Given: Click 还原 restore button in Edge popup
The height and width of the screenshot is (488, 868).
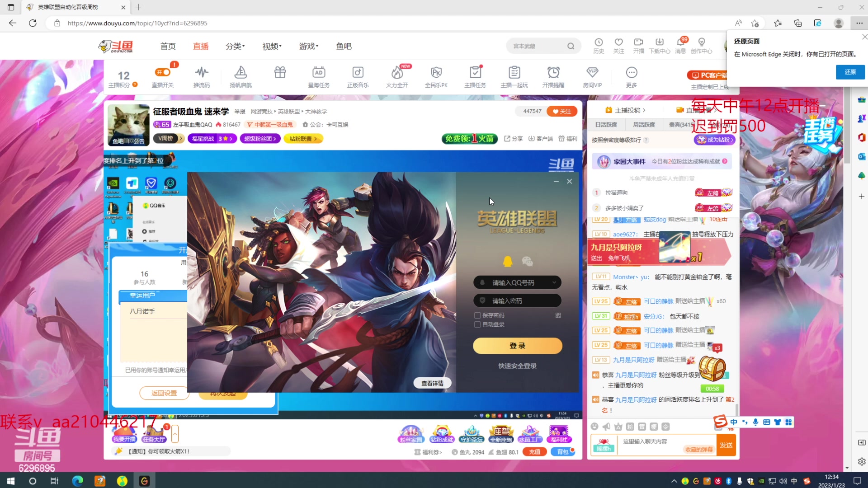Looking at the screenshot, I should click(x=850, y=72).
